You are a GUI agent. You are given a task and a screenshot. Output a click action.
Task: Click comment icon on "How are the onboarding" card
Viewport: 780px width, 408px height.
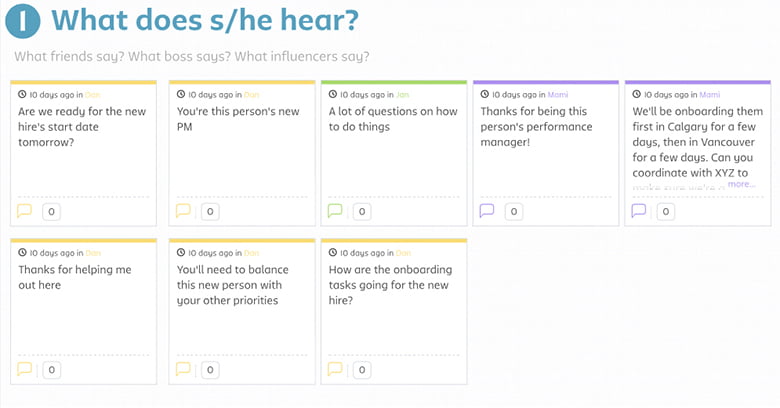335,369
